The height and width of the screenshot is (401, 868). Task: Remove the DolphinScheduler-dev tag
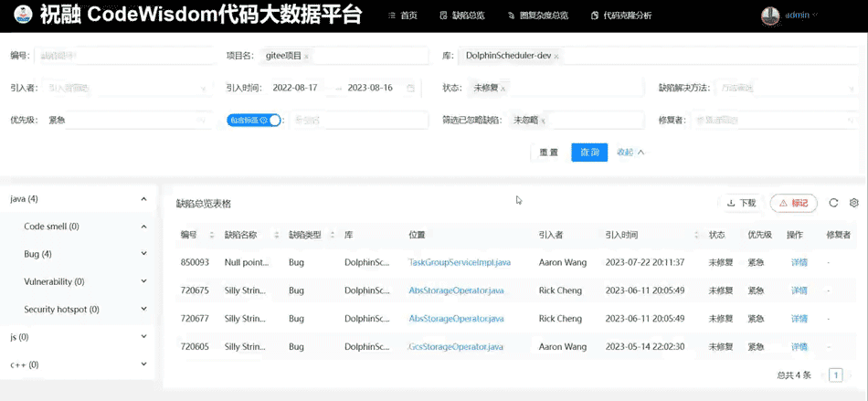(x=556, y=57)
